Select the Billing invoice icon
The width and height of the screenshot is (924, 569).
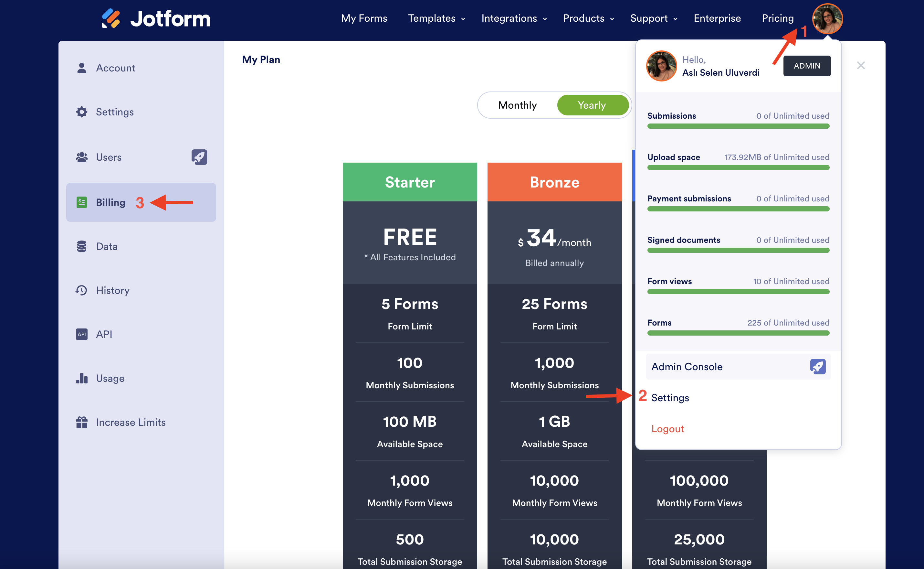click(x=82, y=202)
